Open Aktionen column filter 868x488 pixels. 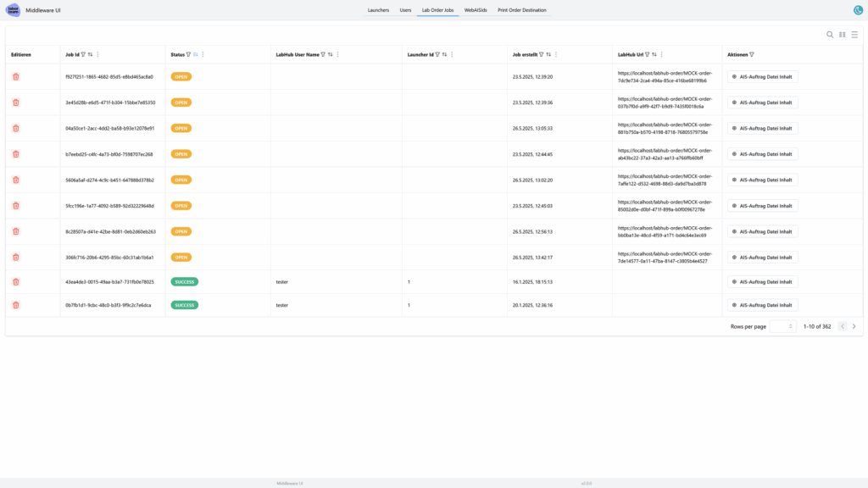point(752,55)
